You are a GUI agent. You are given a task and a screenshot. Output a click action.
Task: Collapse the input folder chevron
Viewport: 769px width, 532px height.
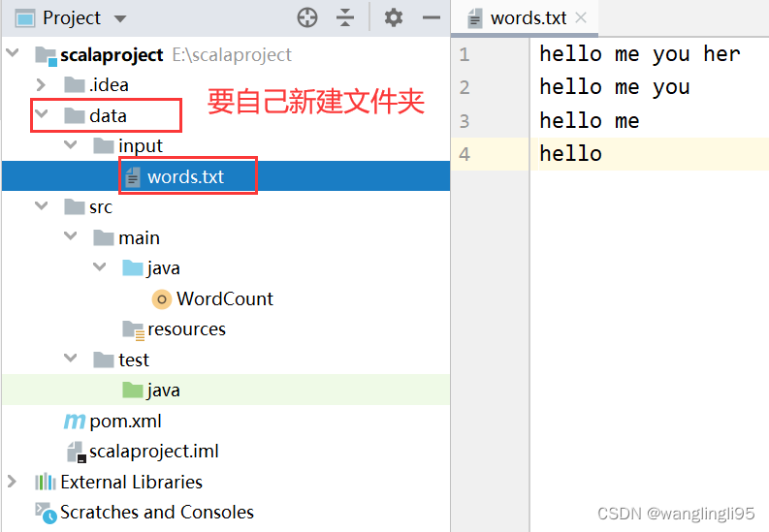pyautogui.click(x=71, y=144)
